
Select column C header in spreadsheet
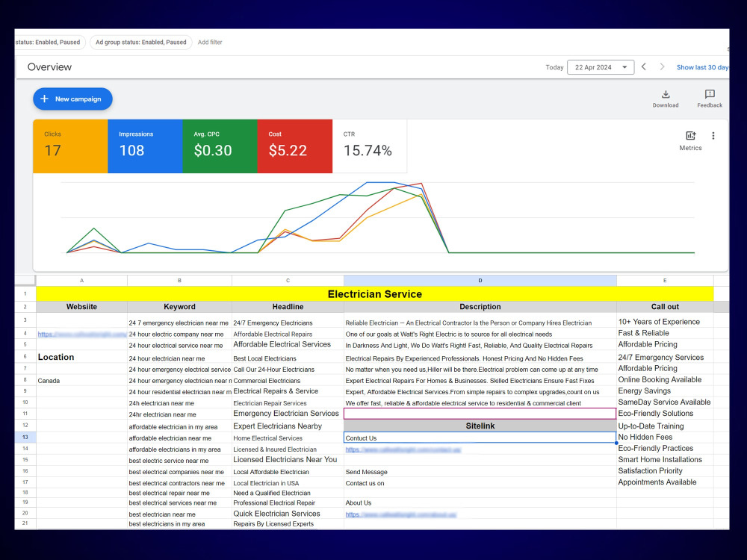tap(288, 281)
